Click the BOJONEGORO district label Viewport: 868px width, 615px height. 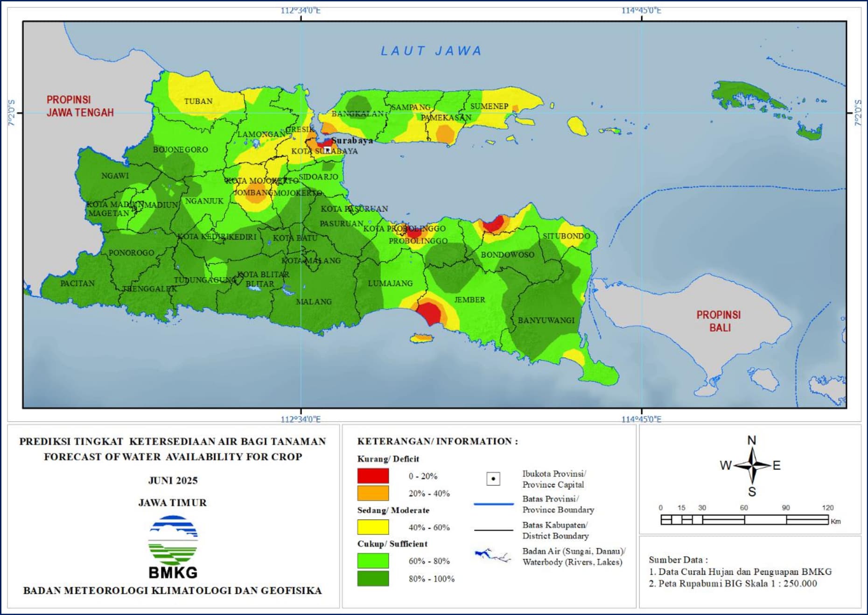click(x=181, y=149)
